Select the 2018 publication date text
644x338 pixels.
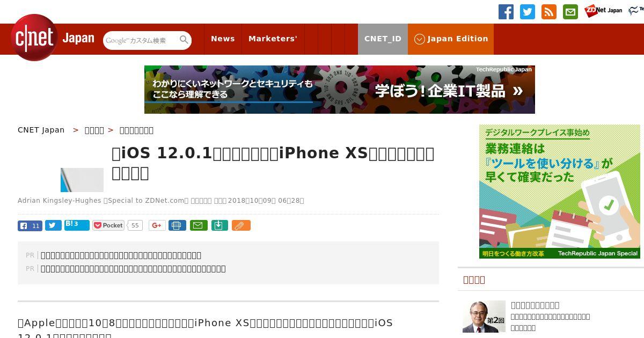[x=266, y=201]
